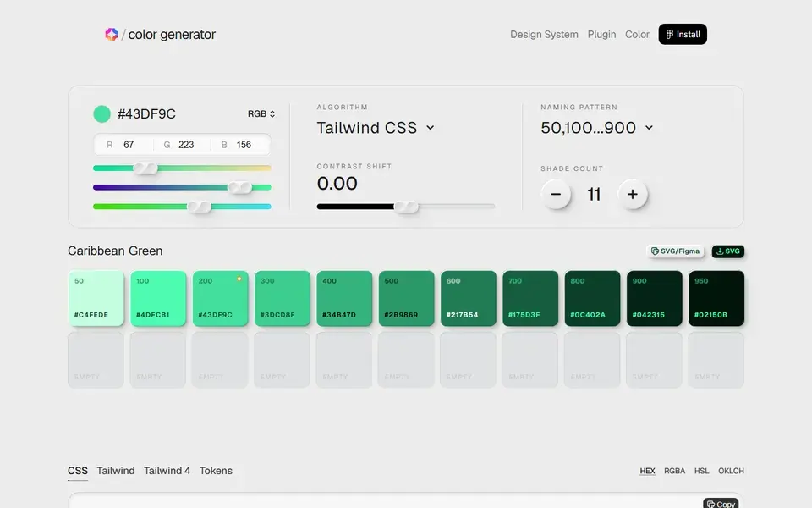Select the OKLCH output format
Image resolution: width=812 pixels, height=508 pixels.
pos(731,471)
